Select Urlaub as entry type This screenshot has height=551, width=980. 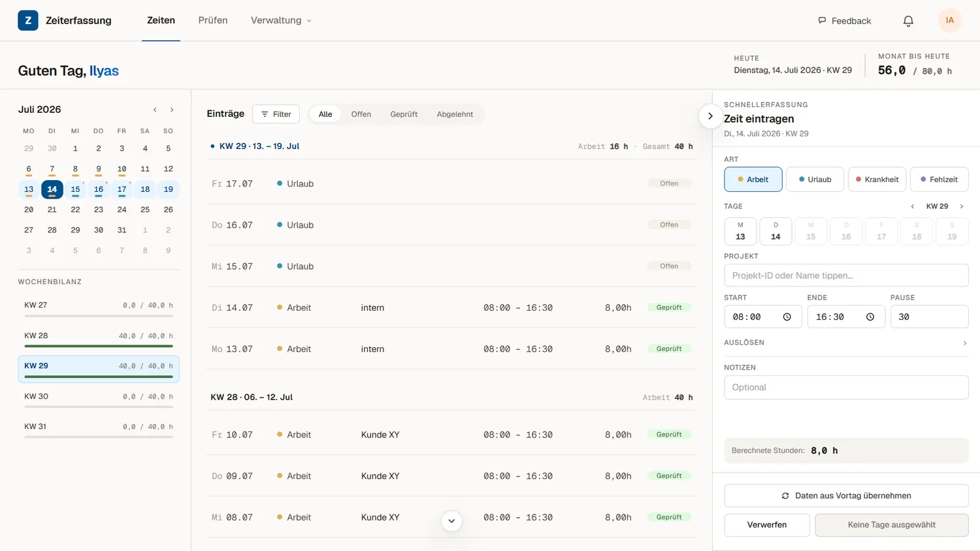[x=815, y=180]
